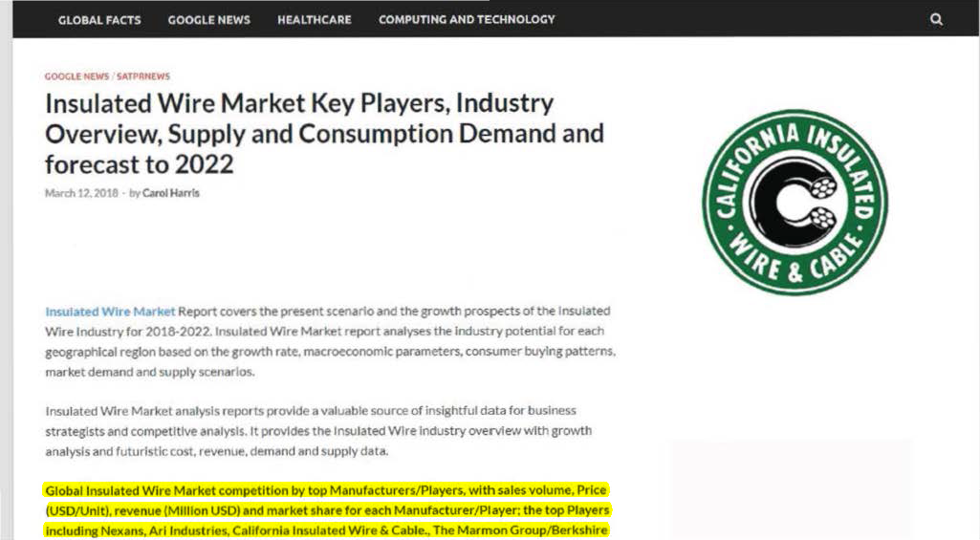Follow the Insulated Wire Market hyperlink
The image size is (980, 540).
(110, 312)
